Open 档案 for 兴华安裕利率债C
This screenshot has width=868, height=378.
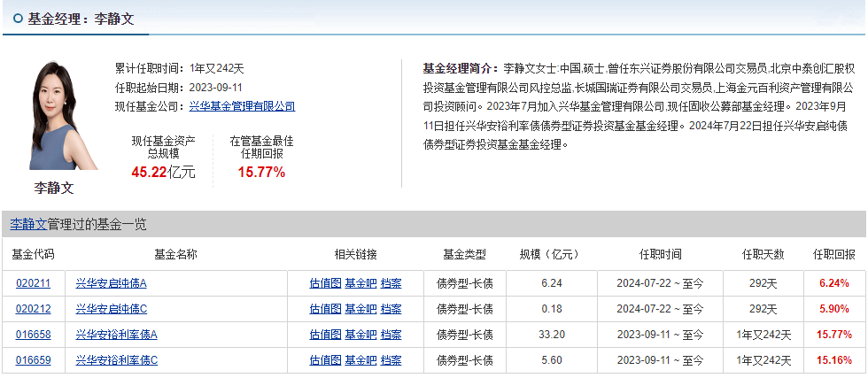[391, 360]
